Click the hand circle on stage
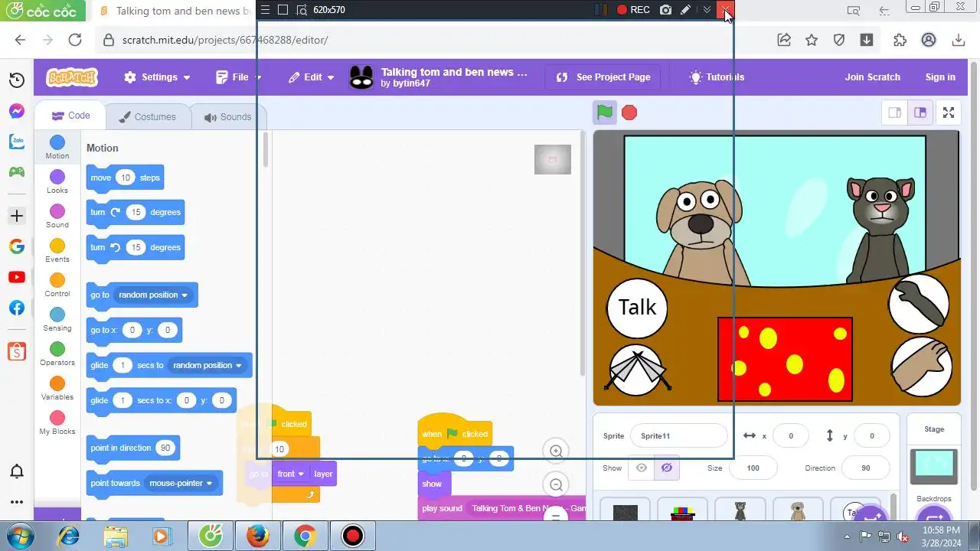The width and height of the screenshot is (980, 551). (x=922, y=367)
